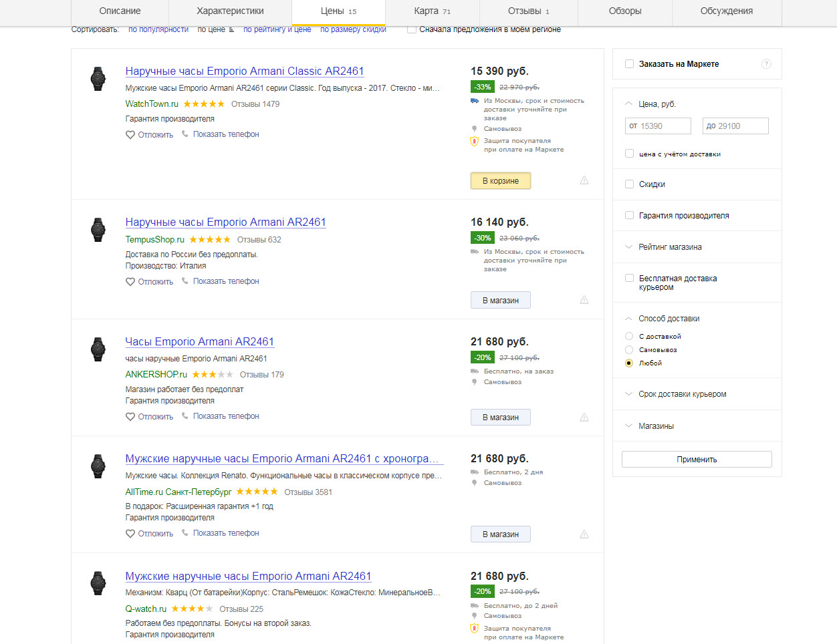837x644 pixels.
Task: Click the minimum price от input field
Action: pyautogui.click(x=658, y=126)
